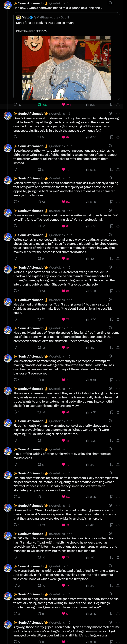This screenshot has height=644, width=127.
Task: Open more options on the 'TL:DR - Flynn' tweet
Action: click(118, 534)
